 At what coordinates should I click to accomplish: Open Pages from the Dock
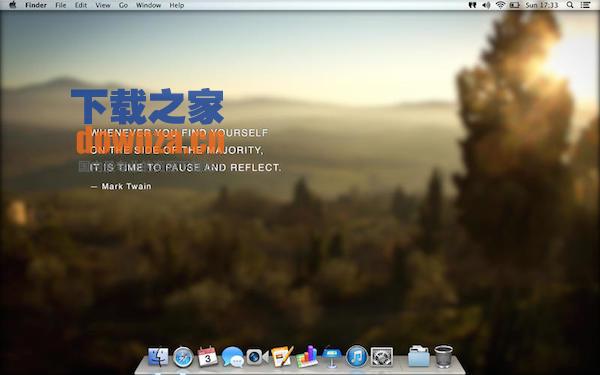tap(282, 357)
